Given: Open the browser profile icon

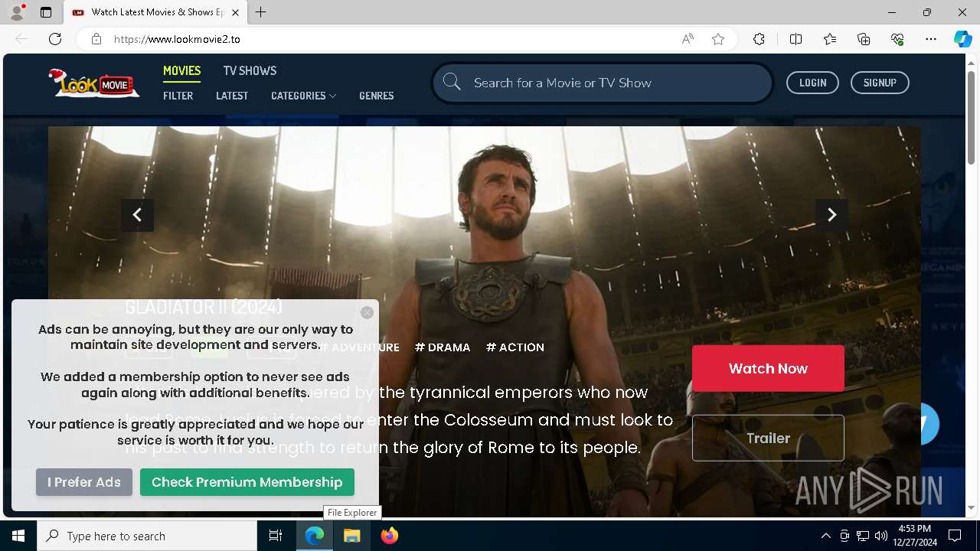Looking at the screenshot, I should tap(17, 12).
